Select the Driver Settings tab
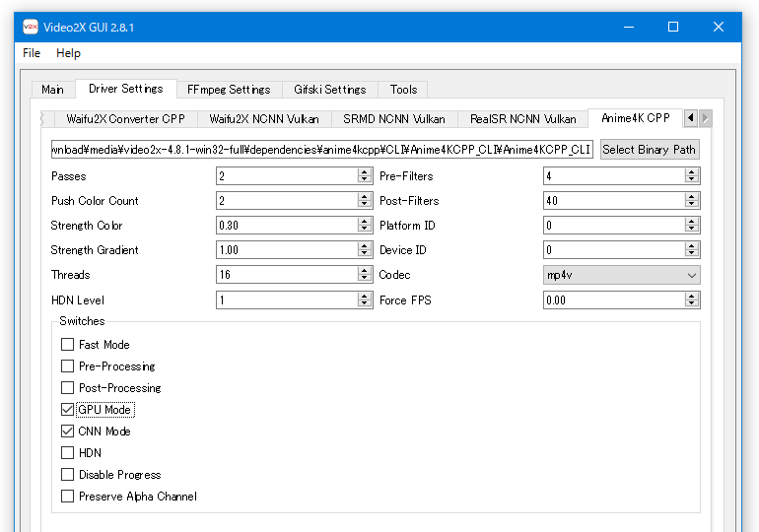 pos(126,89)
